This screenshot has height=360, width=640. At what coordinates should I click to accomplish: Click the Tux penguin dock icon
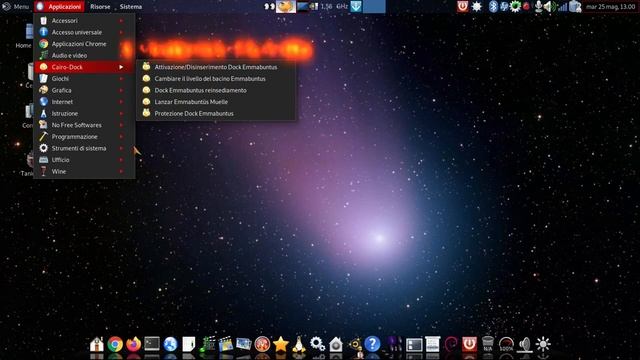tap(299, 344)
